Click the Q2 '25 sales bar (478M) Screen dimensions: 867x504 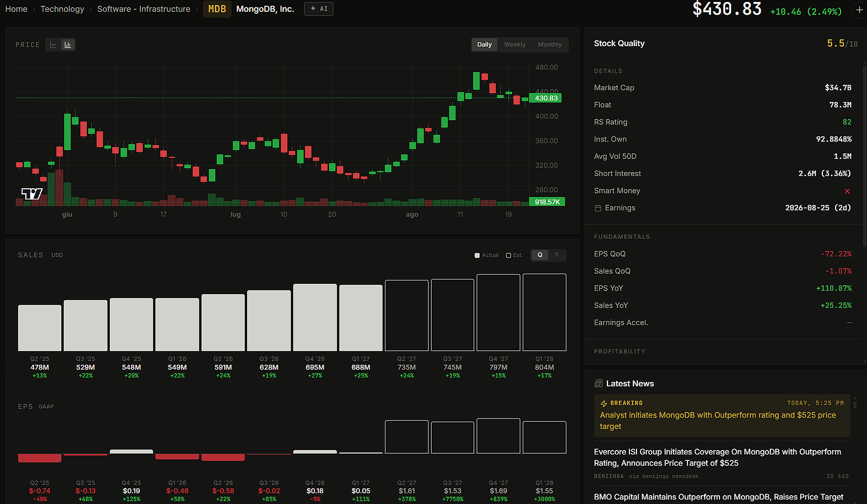click(40, 328)
